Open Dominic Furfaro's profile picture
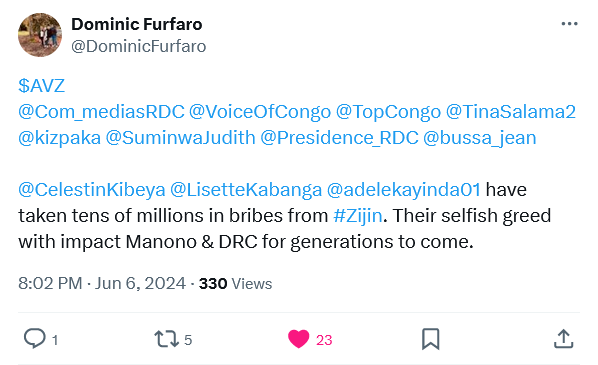Viewport: 598px width, 365px height. (x=40, y=35)
